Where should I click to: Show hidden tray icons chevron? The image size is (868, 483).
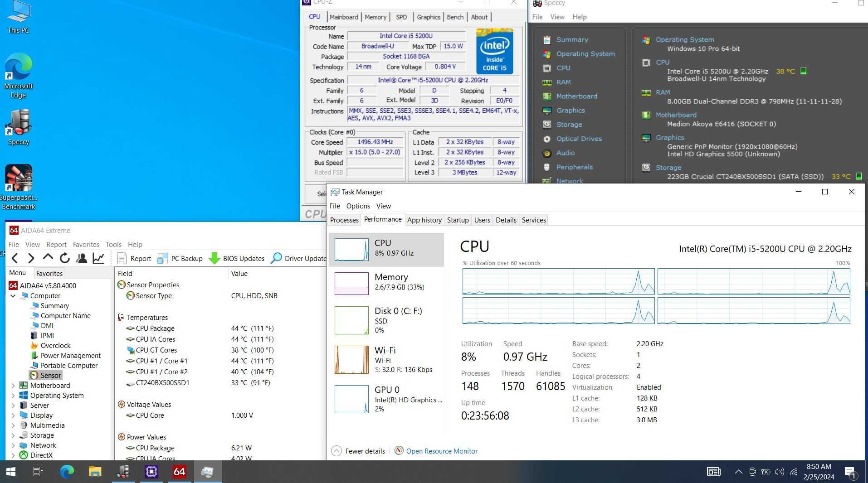pos(738,472)
